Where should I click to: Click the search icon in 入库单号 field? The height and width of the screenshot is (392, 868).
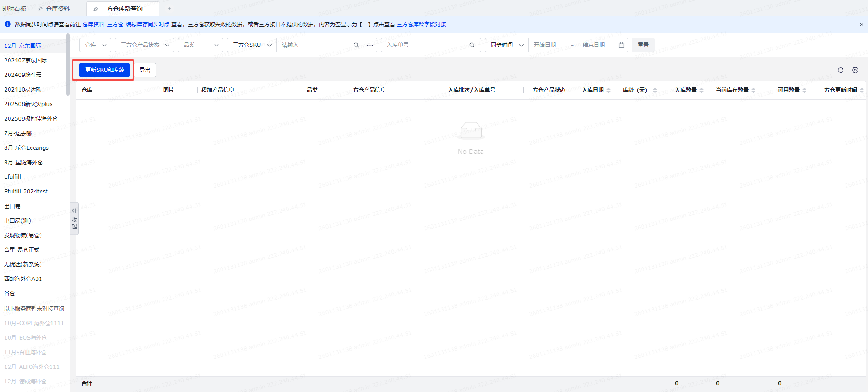pyautogui.click(x=472, y=45)
